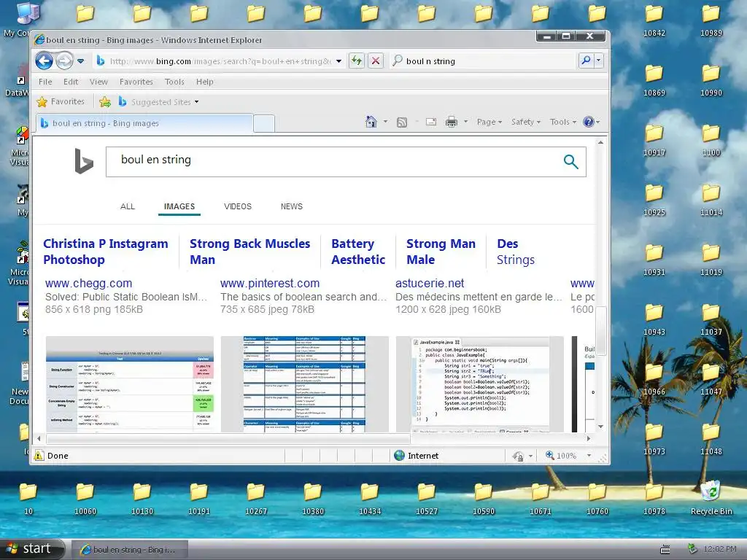Image resolution: width=747 pixels, height=560 pixels.
Task: Expand the Print options dropdown arrow
Action: (466, 122)
